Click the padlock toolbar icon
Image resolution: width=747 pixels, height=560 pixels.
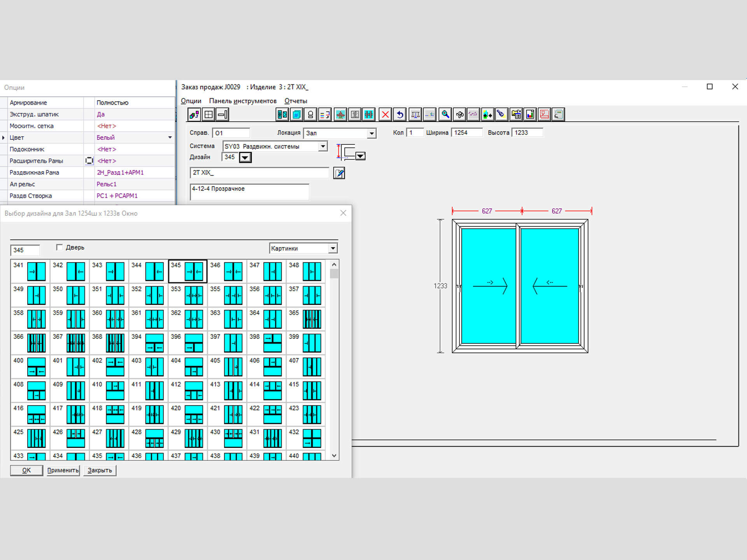(310, 114)
